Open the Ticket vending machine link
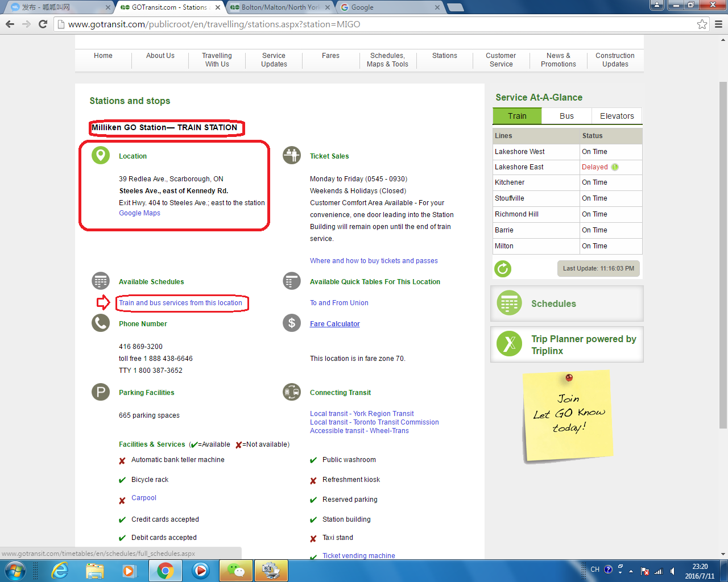Screen dimensions: 728x582 pyautogui.click(x=359, y=556)
